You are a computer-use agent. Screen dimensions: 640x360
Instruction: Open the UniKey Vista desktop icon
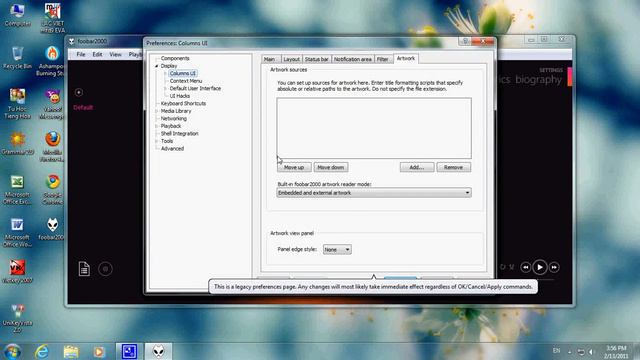(17, 318)
